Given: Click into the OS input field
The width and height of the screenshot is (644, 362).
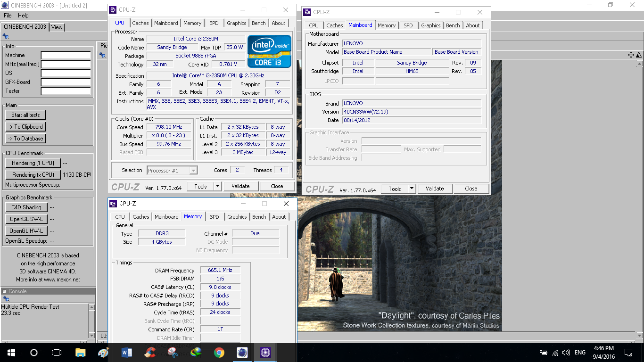Looking at the screenshot, I should tap(66, 74).
